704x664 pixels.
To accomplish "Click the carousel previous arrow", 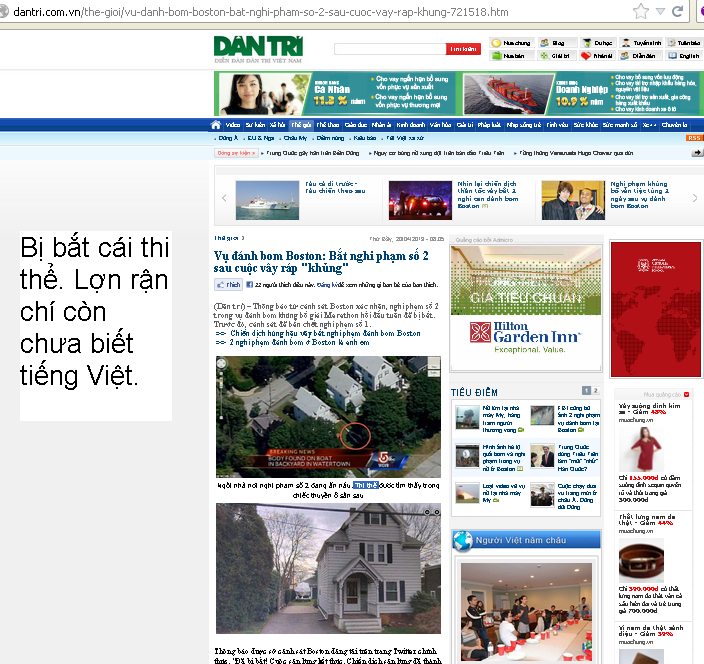I will 224,198.
